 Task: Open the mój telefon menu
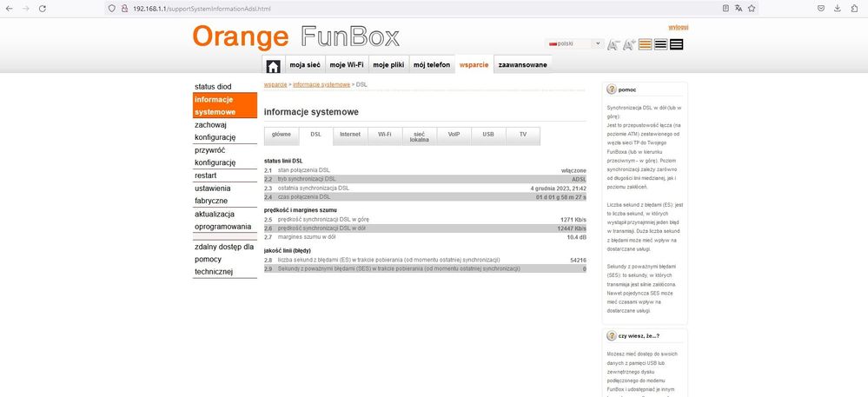pos(432,65)
